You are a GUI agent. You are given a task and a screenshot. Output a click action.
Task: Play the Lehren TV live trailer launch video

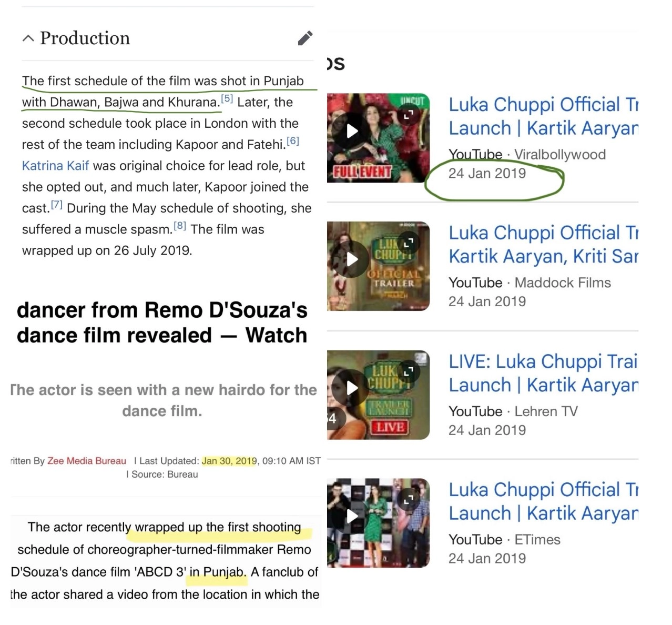tap(352, 388)
